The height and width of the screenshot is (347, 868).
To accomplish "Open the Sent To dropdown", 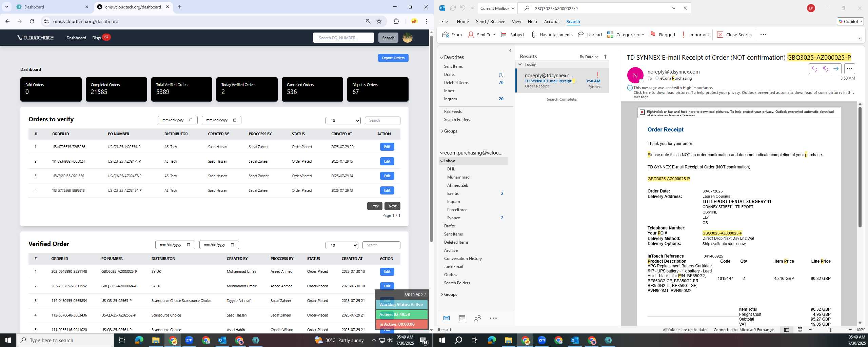I will point(481,35).
